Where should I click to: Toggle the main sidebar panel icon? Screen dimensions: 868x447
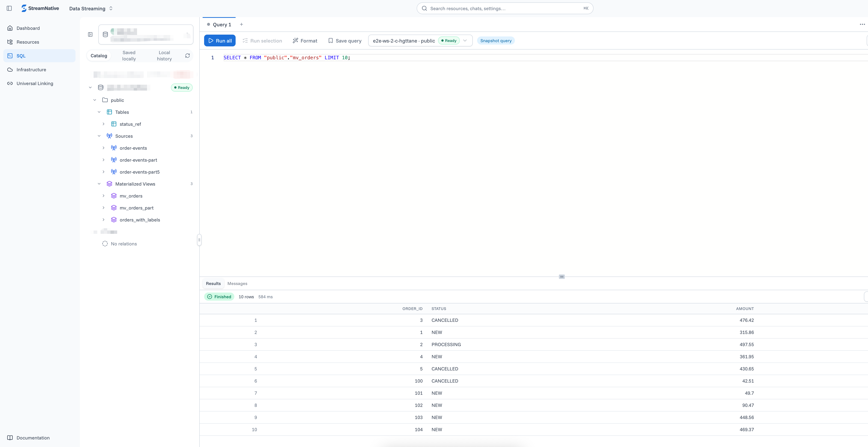pos(9,8)
